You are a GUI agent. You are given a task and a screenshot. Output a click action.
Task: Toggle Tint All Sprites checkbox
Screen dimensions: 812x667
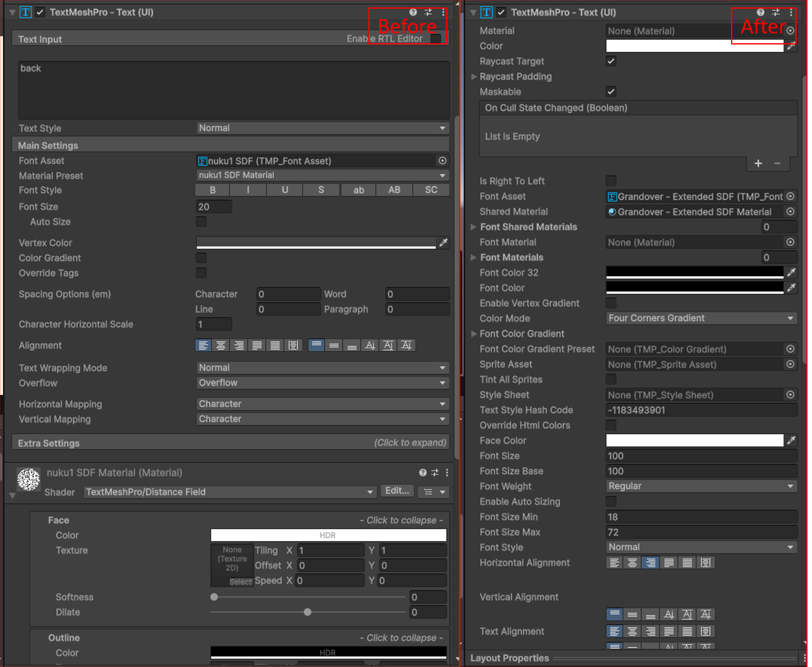[x=611, y=379]
